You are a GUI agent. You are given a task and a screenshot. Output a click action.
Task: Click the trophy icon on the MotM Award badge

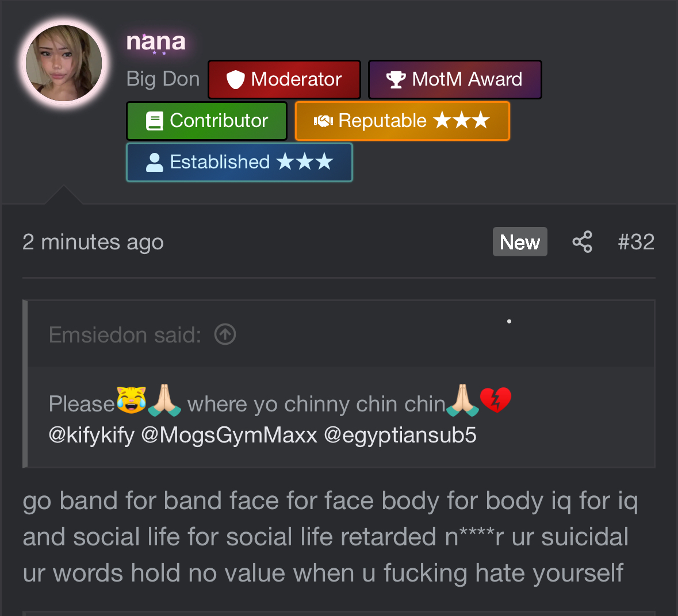[396, 79]
